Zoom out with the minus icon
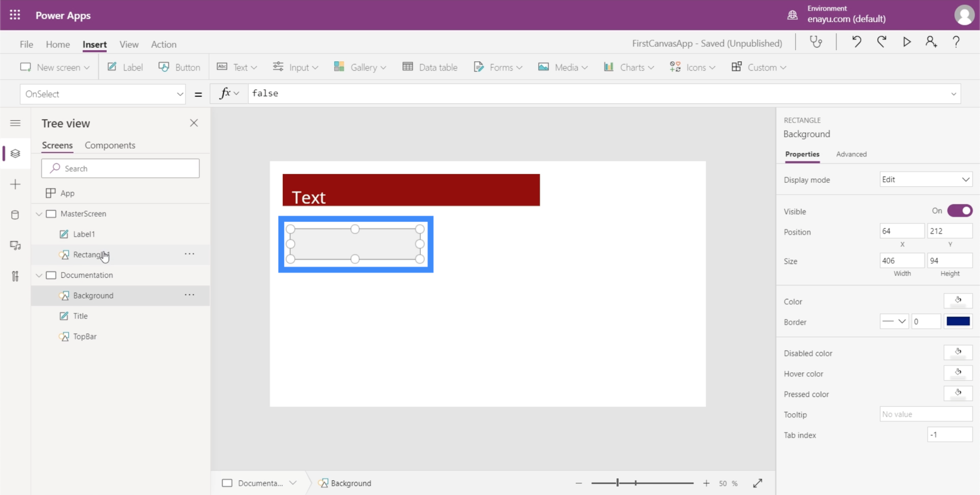This screenshot has width=980, height=495. tap(579, 483)
